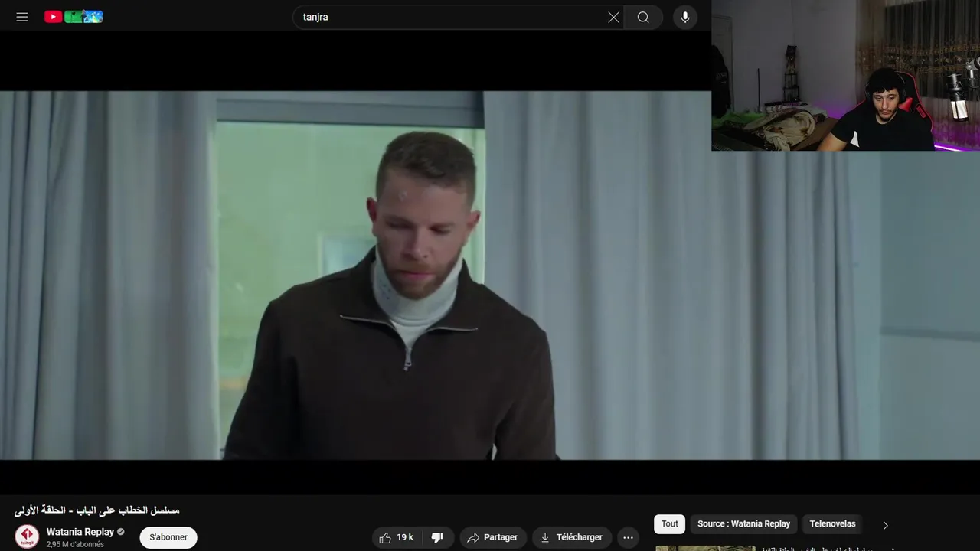This screenshot has height=551, width=980.
Task: Open the first recommended video thumbnail
Action: (705, 548)
